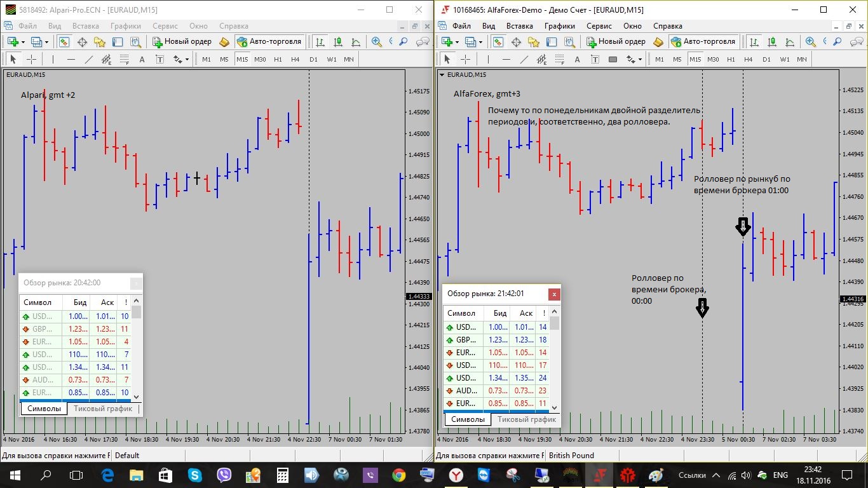Switch the Alpari chart to the H1 timeframe

278,59
